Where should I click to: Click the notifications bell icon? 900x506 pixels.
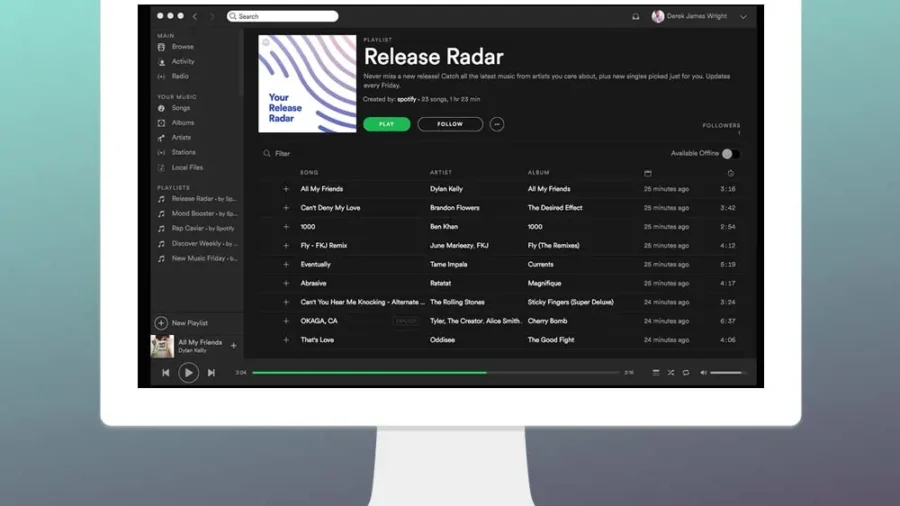[x=635, y=17]
